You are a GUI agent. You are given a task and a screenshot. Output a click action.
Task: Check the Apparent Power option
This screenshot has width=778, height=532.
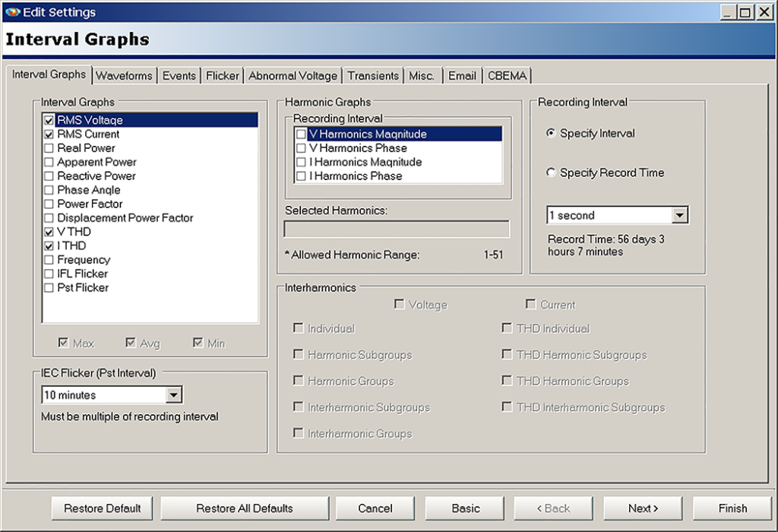pos(49,162)
